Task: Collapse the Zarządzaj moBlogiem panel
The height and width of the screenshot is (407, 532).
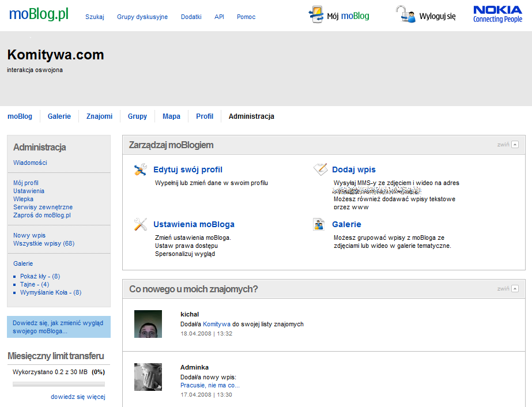Action: coord(515,145)
